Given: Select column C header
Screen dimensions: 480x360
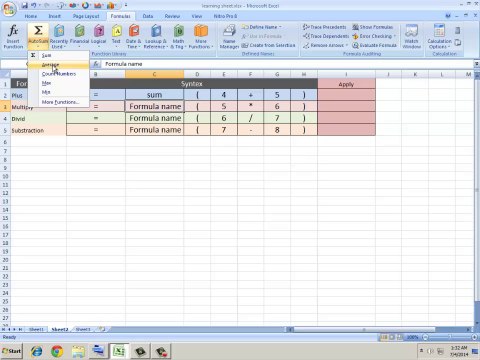Looking at the screenshot, I should pos(154,74).
